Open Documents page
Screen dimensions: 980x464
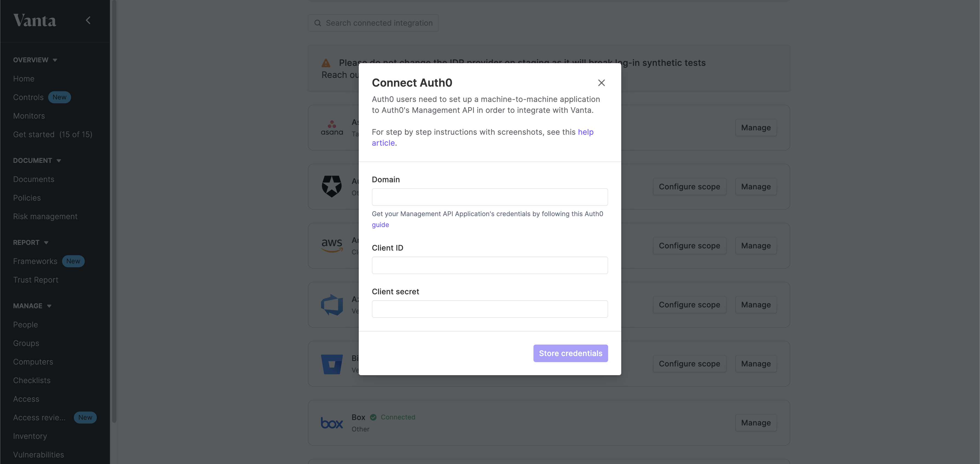[33, 179]
